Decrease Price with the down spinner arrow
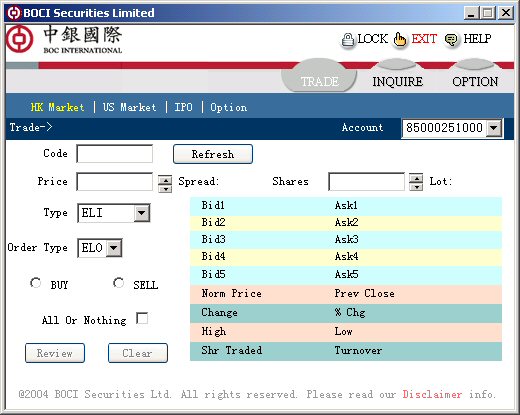This screenshot has width=520, height=415. click(165, 188)
